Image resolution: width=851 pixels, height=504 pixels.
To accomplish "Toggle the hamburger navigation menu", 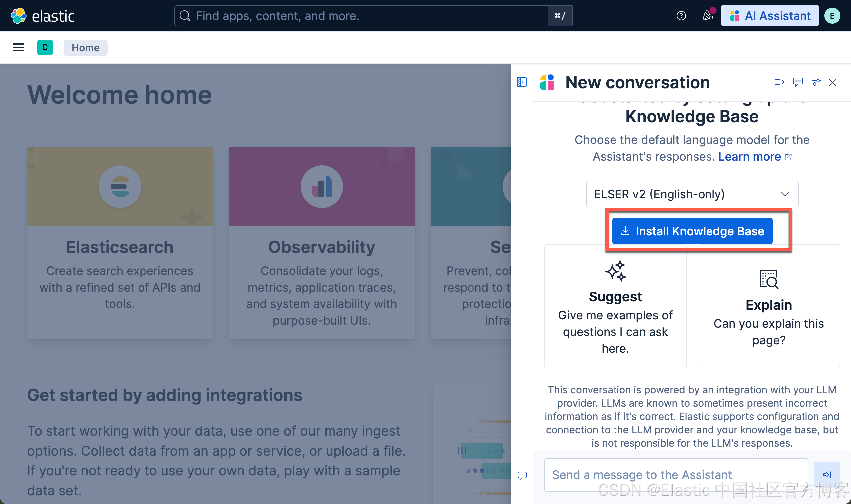I will [x=18, y=47].
